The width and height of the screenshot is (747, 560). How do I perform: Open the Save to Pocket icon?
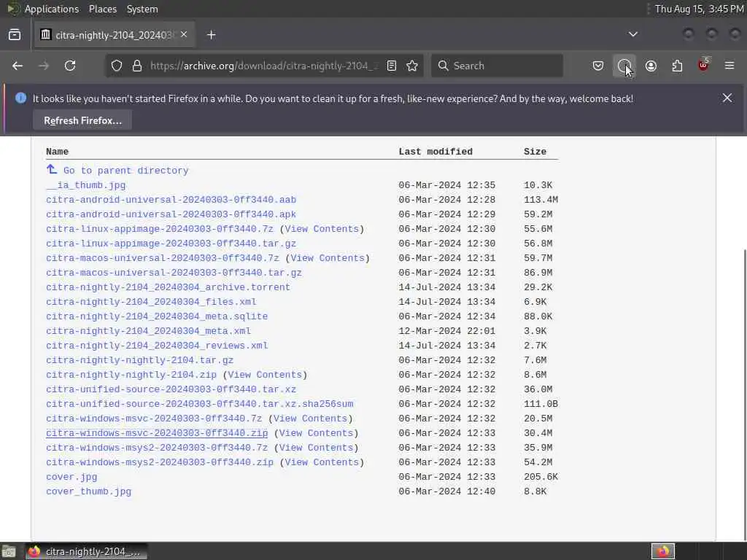click(598, 66)
